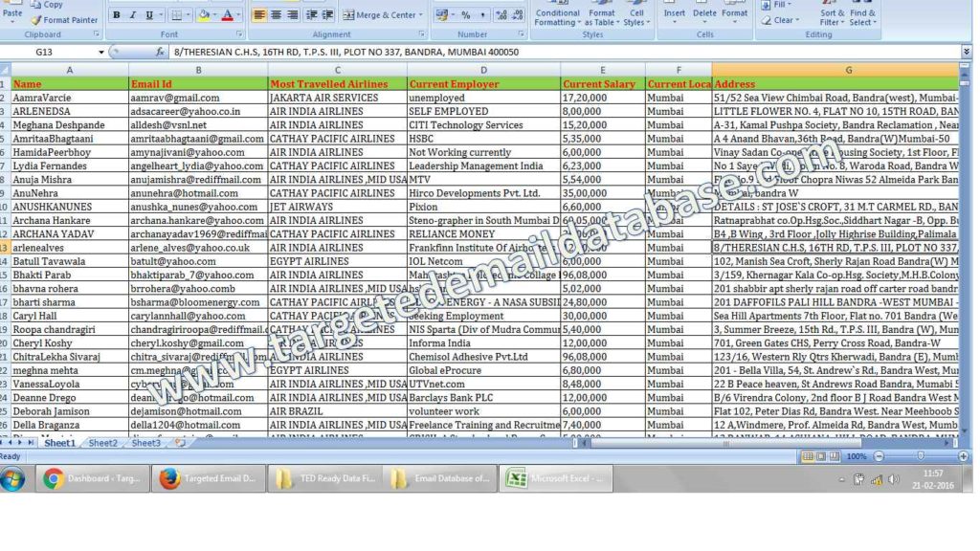Image resolution: width=980 pixels, height=551 pixels.
Task: Open Merge & Center dropdown arrow
Action: [x=421, y=15]
